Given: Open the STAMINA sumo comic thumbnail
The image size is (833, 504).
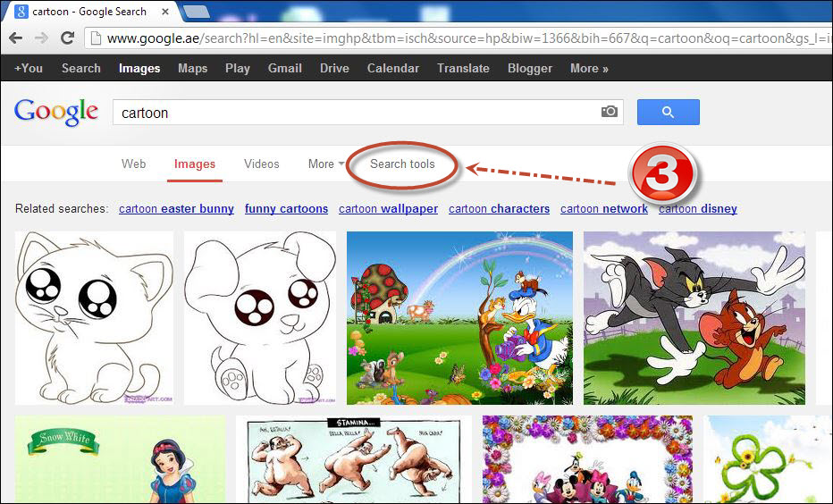Looking at the screenshot, I should pos(354,459).
